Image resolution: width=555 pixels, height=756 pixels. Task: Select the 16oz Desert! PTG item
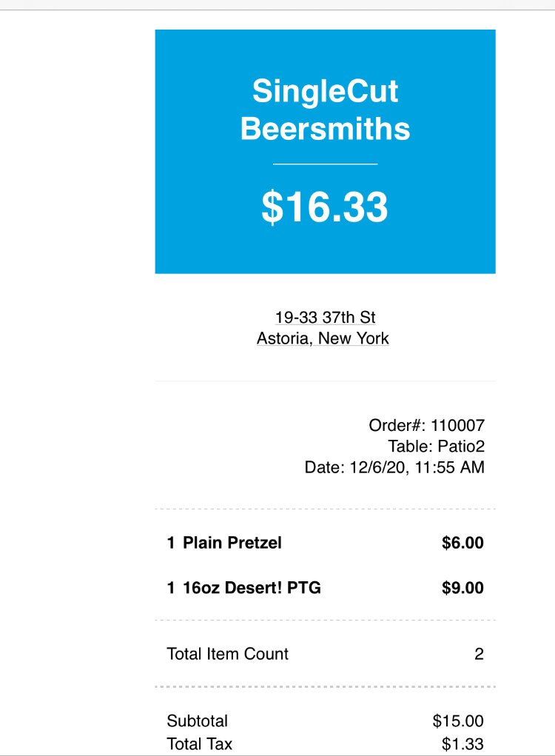pyautogui.click(x=252, y=588)
